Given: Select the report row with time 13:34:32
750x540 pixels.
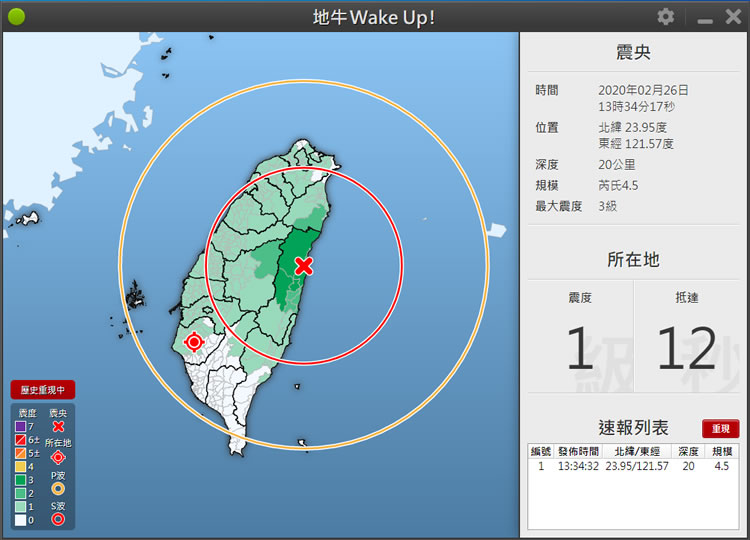Looking at the screenshot, I should pos(633,466).
